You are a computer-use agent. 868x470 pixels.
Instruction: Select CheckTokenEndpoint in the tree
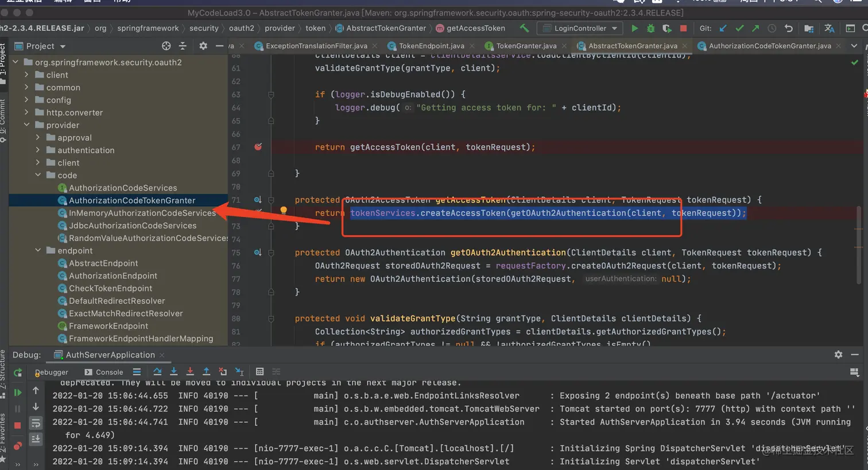pos(105,288)
